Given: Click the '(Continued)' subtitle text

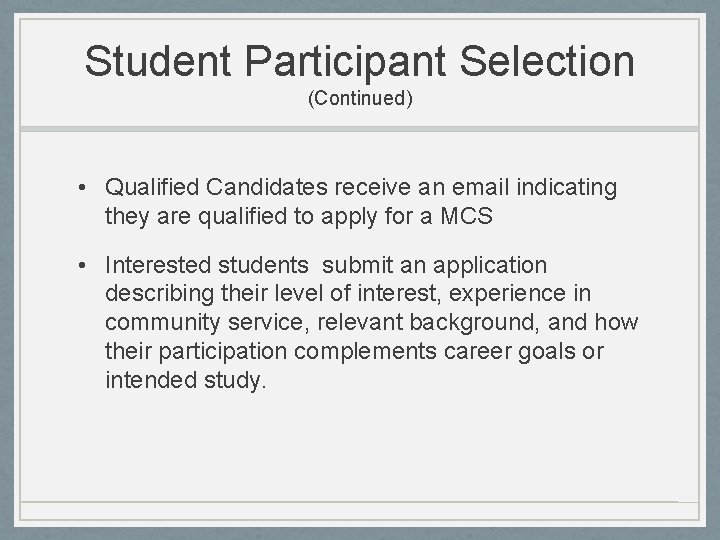Looking at the screenshot, I should click(360, 99).
